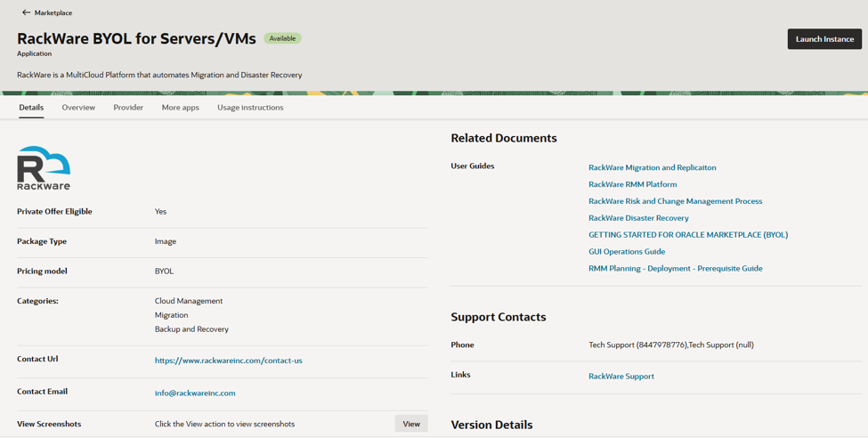Click Private Offer Eligible Yes value

tap(160, 212)
